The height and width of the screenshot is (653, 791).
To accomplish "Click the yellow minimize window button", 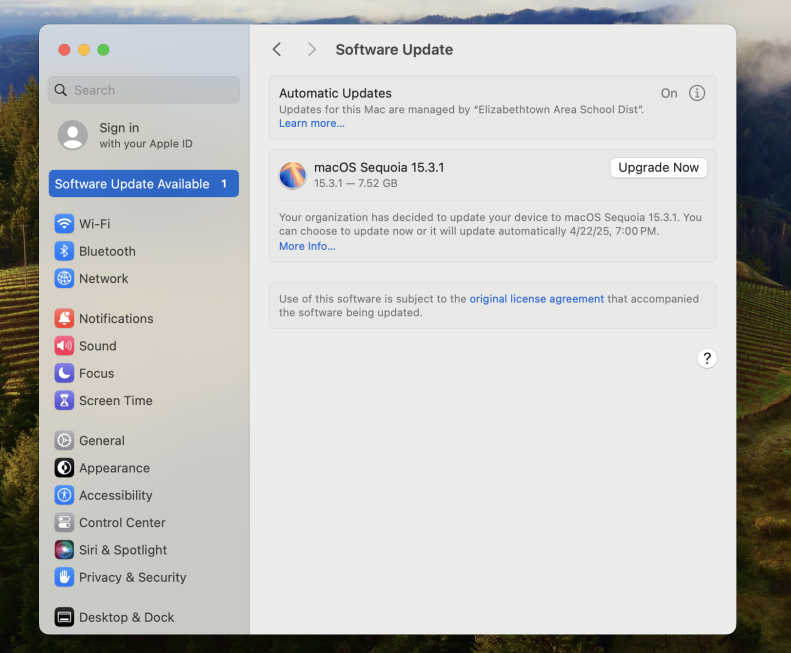I will pos(84,50).
